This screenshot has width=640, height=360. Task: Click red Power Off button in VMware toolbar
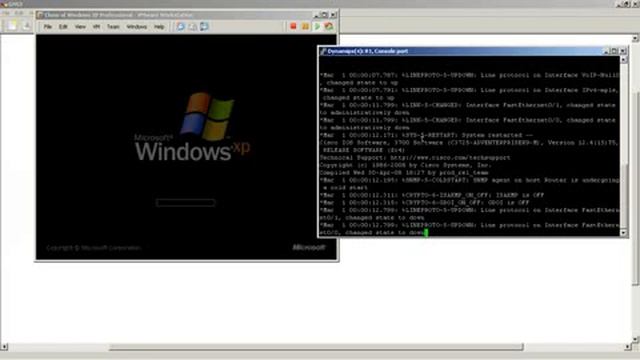coord(293,27)
